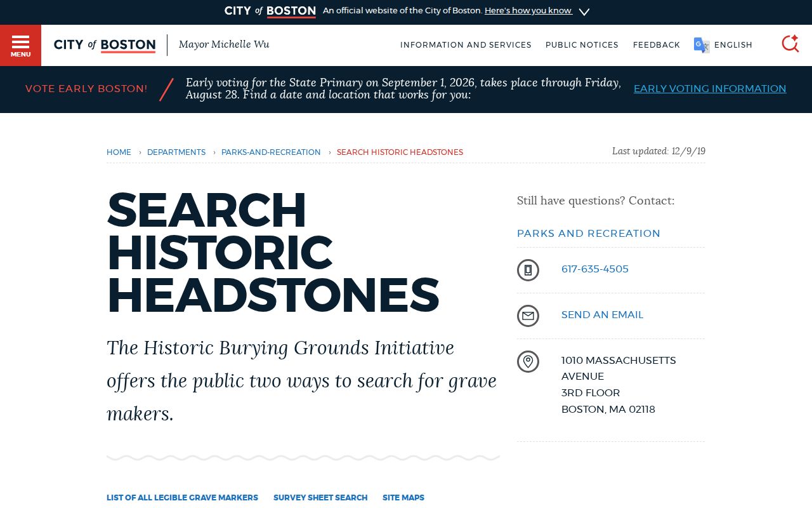Screen dimensions: 812x508
Task: Jump to Site Maps section
Action: click(403, 498)
